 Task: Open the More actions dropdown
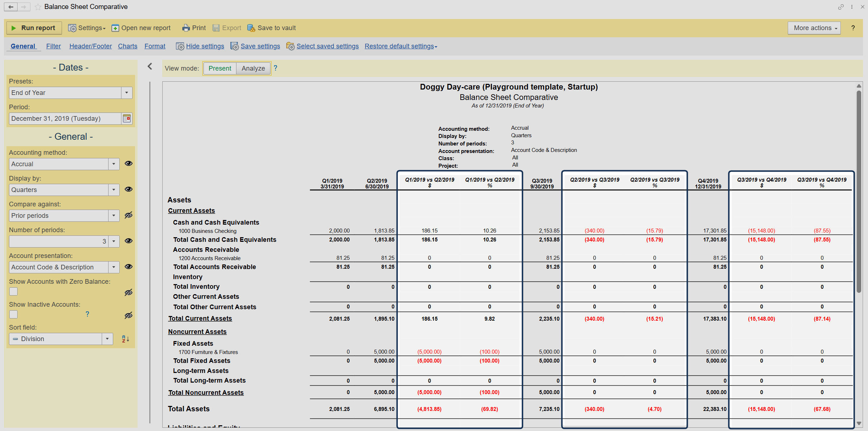click(x=814, y=28)
